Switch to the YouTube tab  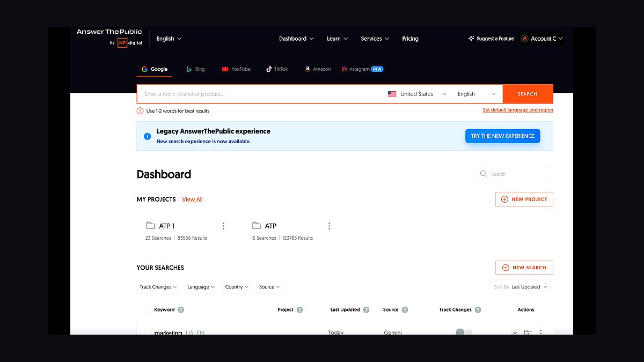[236, 69]
